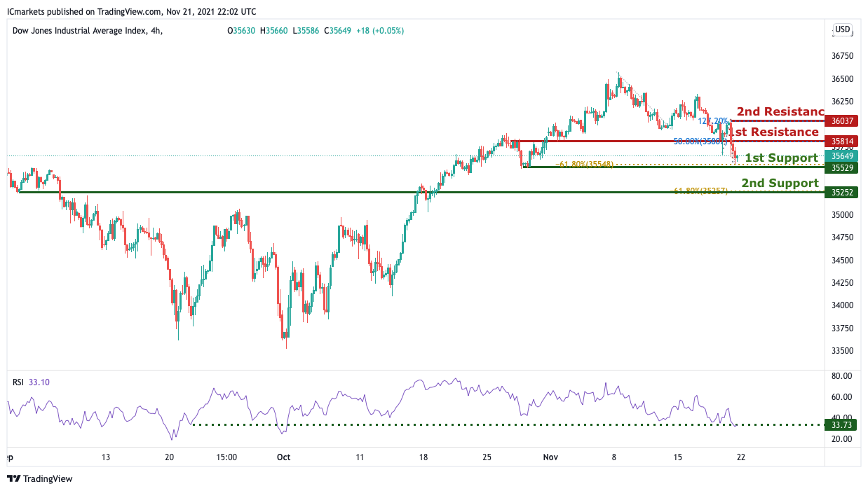The image size is (868, 491).
Task: Click the red 35814 price tag
Action: click(x=842, y=141)
